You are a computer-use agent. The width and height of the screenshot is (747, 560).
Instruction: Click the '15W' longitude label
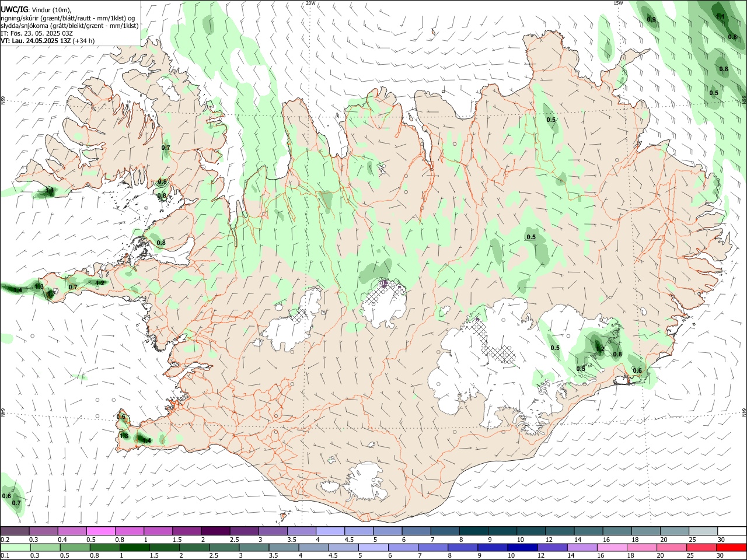[x=618, y=3]
